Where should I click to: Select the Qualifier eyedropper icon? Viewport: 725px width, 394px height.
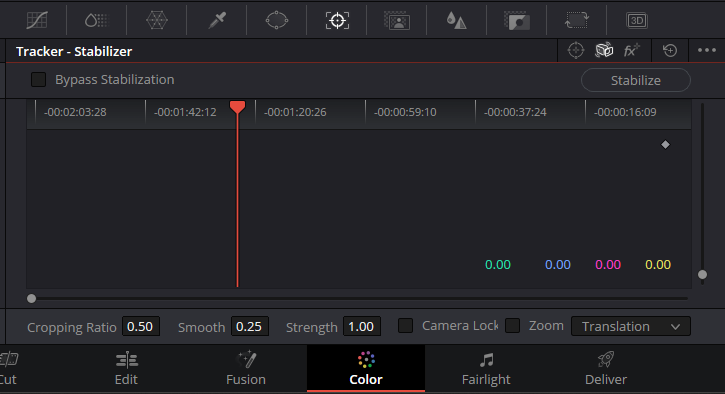click(x=217, y=20)
